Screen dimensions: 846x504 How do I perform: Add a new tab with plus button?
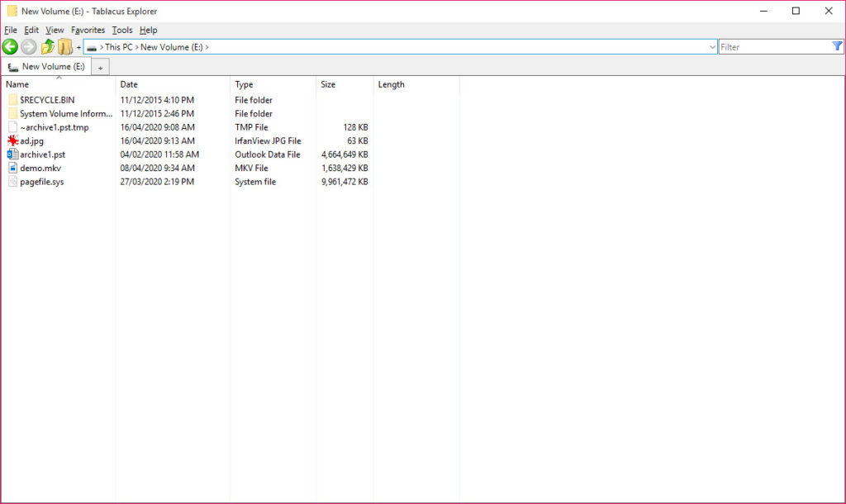point(100,68)
